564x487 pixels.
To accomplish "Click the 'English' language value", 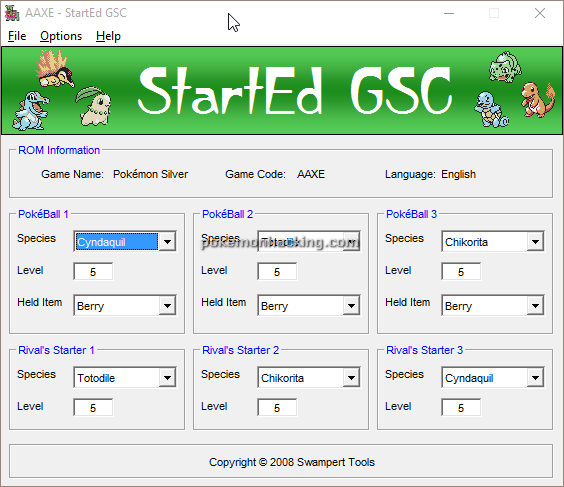I will pos(459,174).
